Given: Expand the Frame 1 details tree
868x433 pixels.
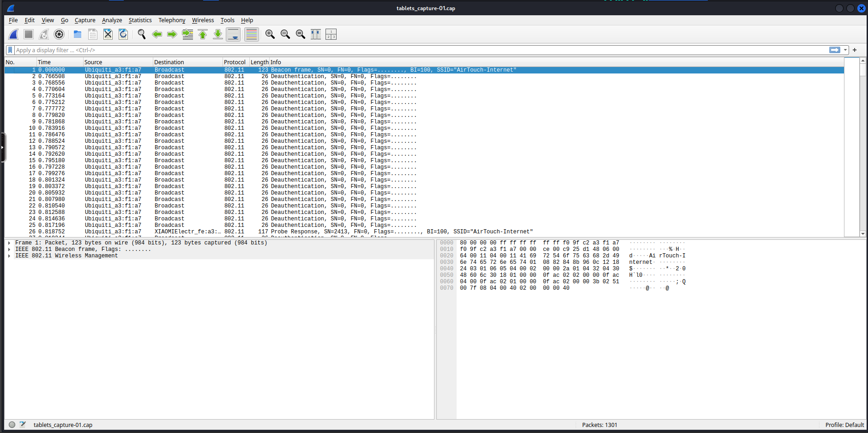Looking at the screenshot, I should [x=10, y=242].
